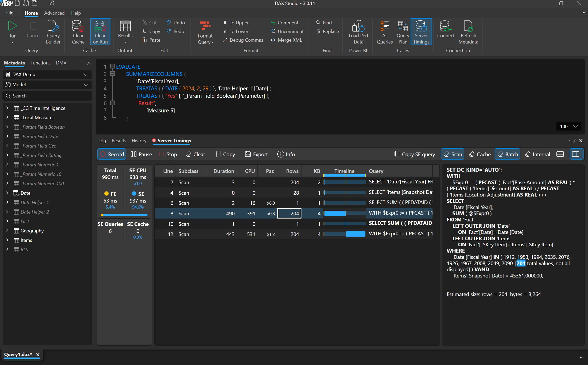The image size is (588, 365).
Task: Collapse the SUMMARIZECOLUMNS code fold
Action: 113,74
